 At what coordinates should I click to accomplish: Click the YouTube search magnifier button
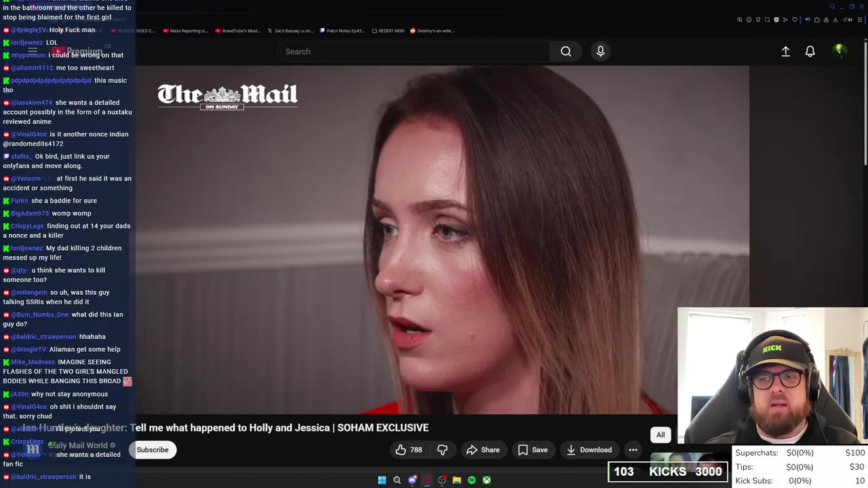566,52
